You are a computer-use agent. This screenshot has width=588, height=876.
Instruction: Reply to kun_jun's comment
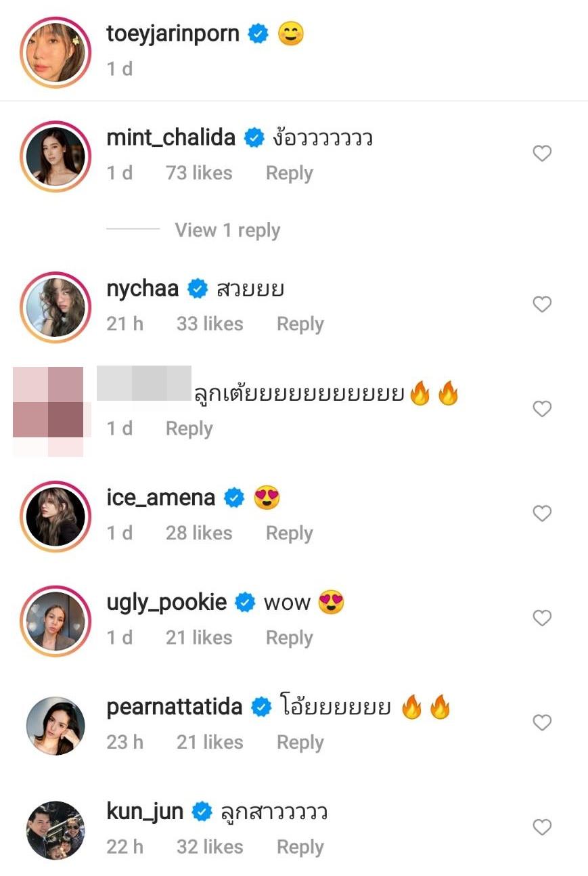(300, 847)
